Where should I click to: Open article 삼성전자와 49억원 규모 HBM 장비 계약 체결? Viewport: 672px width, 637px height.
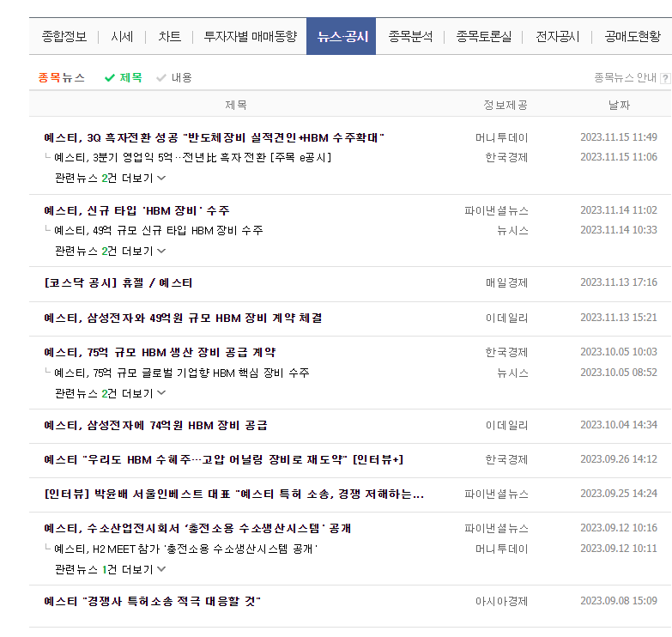(183, 318)
